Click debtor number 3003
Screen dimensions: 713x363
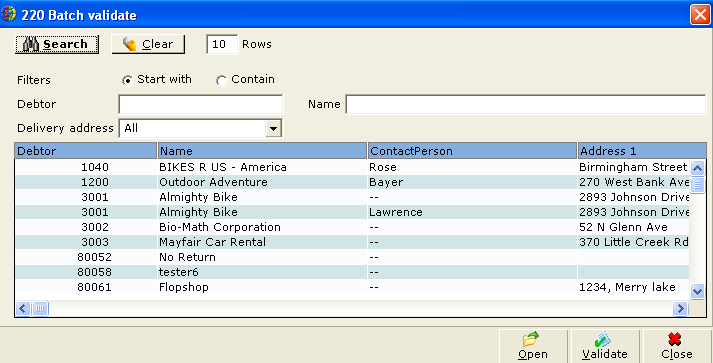(x=95, y=242)
